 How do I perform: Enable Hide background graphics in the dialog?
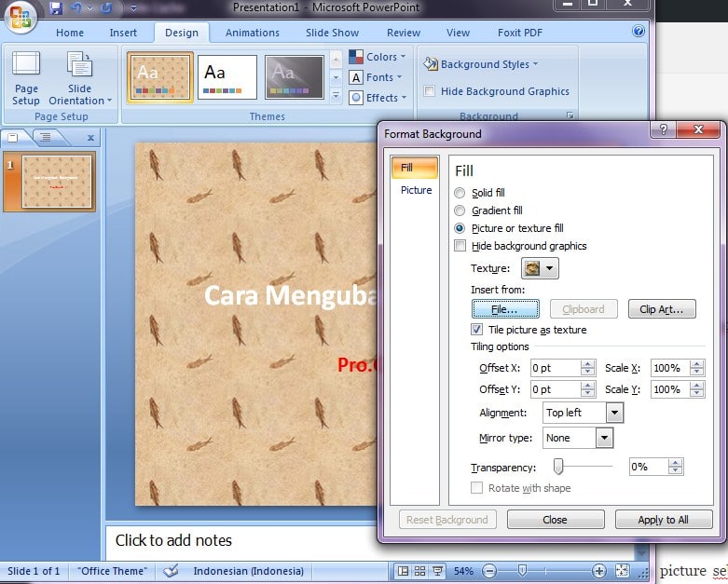tap(460, 246)
